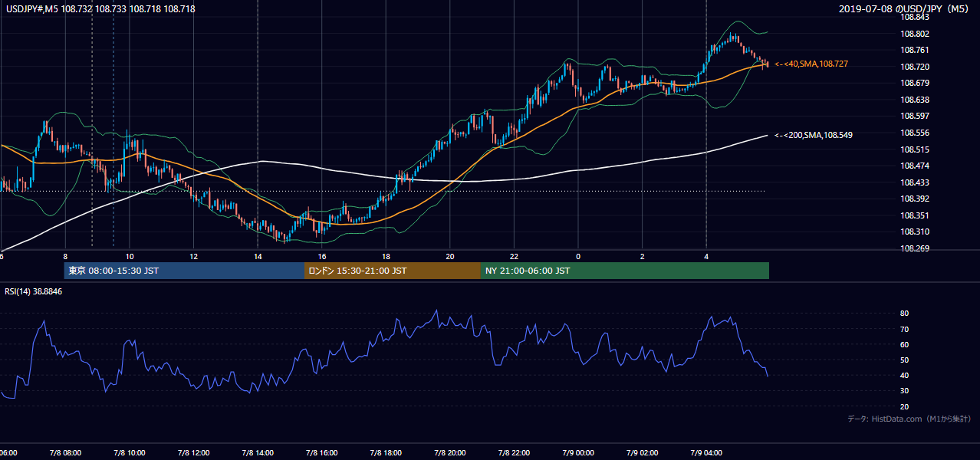The height and width of the screenshot is (460, 980).
Task: Click the 7/9 00:00 time axis label
Action: (577, 453)
